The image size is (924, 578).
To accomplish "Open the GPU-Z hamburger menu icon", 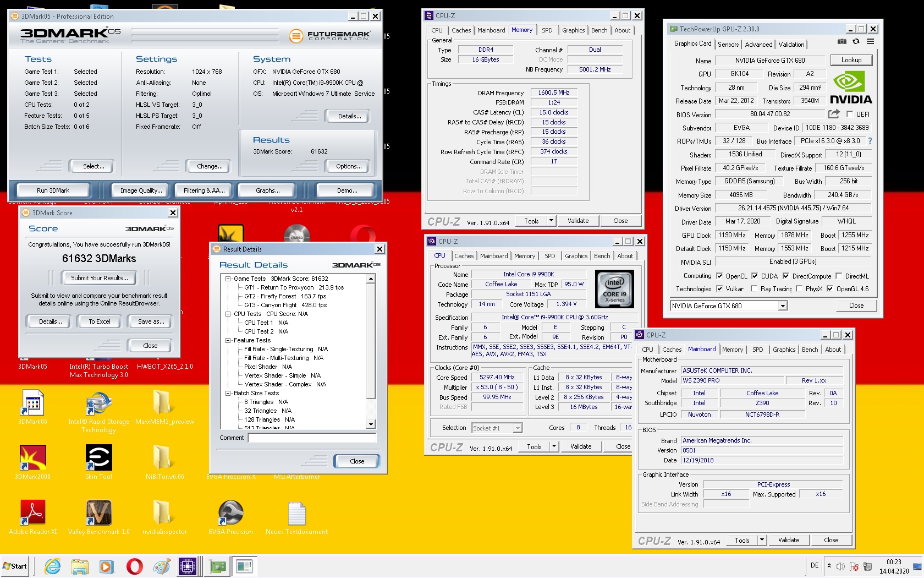I will coord(870,41).
